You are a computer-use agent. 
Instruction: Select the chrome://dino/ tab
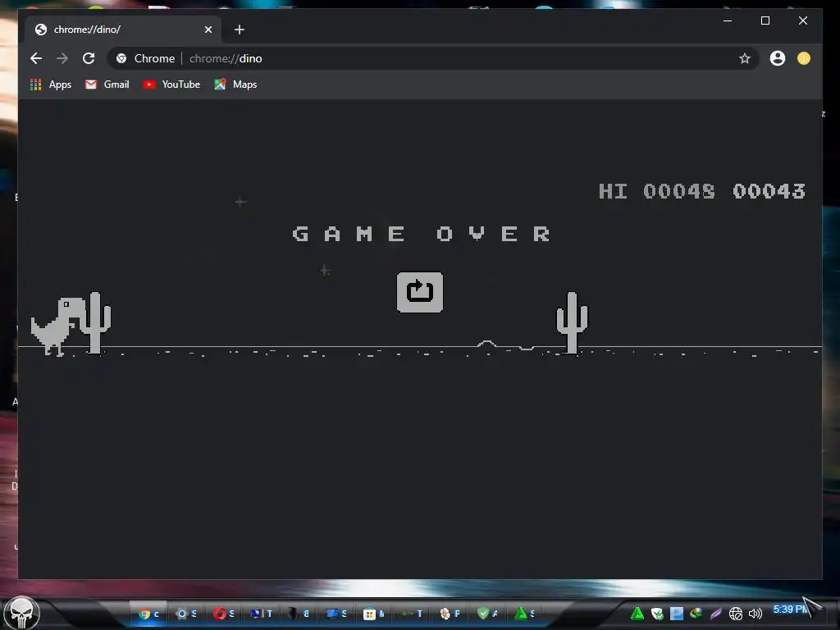coord(123,30)
